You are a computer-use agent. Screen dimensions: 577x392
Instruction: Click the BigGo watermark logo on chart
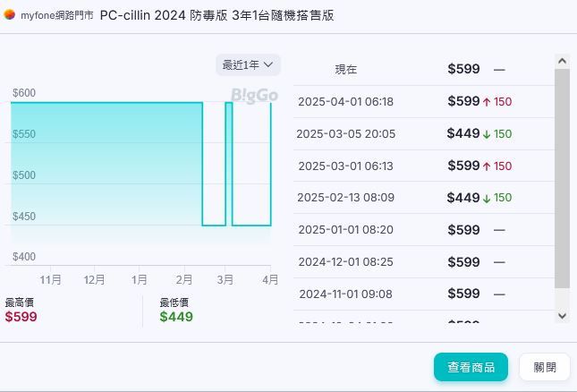(254, 95)
